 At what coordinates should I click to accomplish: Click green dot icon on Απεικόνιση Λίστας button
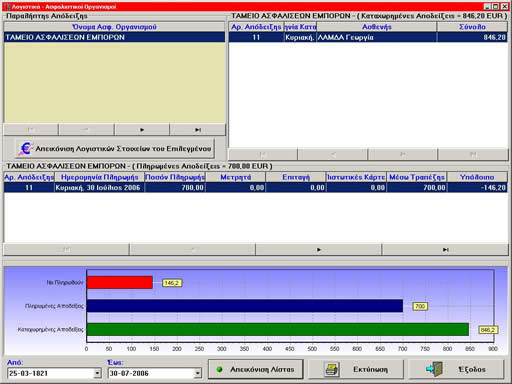coord(219,369)
